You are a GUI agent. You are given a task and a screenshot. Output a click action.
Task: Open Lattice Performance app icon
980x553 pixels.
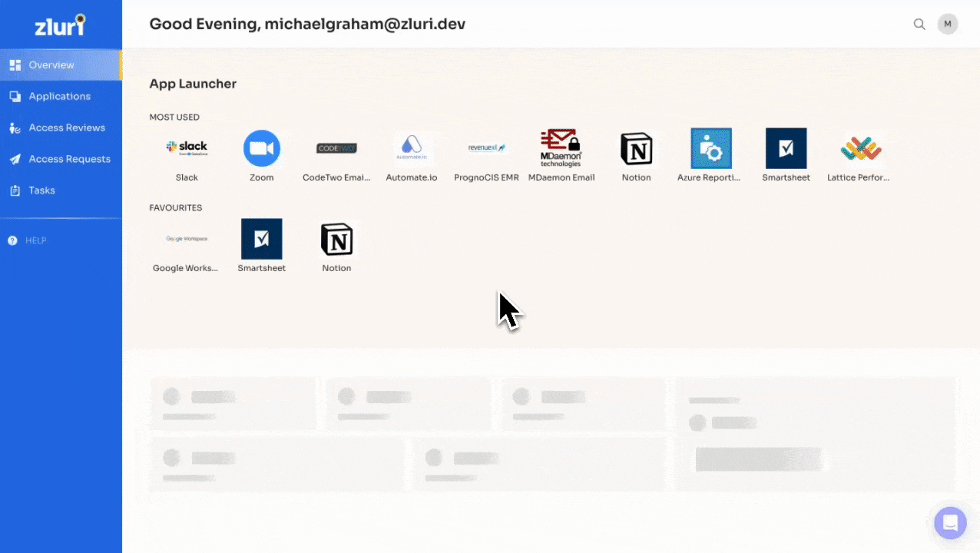(861, 148)
